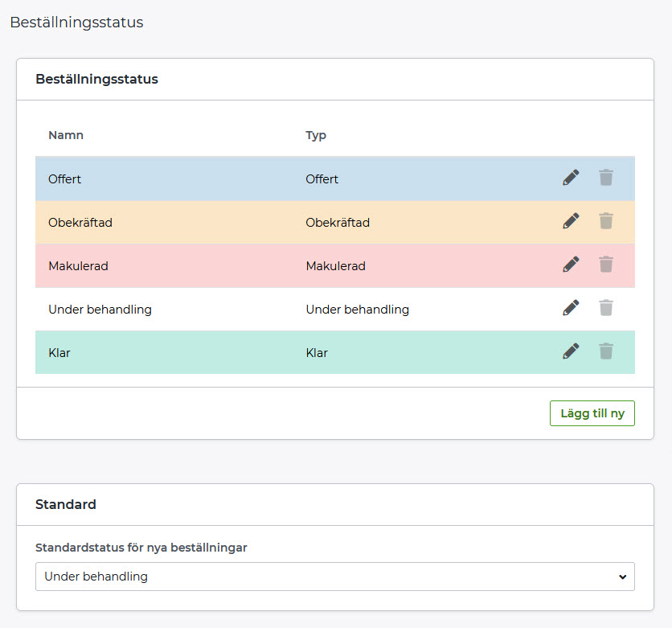Edit the Klar status with pencil
Image resolution: width=672 pixels, height=628 pixels.
click(571, 351)
